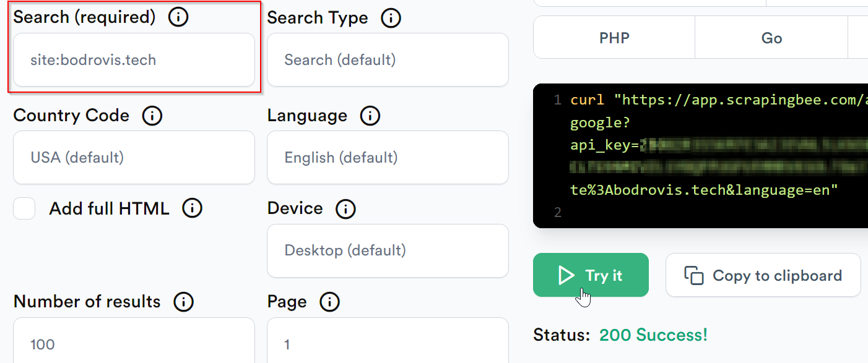868x363 pixels.
Task: Click the Page info icon
Action: point(329,302)
